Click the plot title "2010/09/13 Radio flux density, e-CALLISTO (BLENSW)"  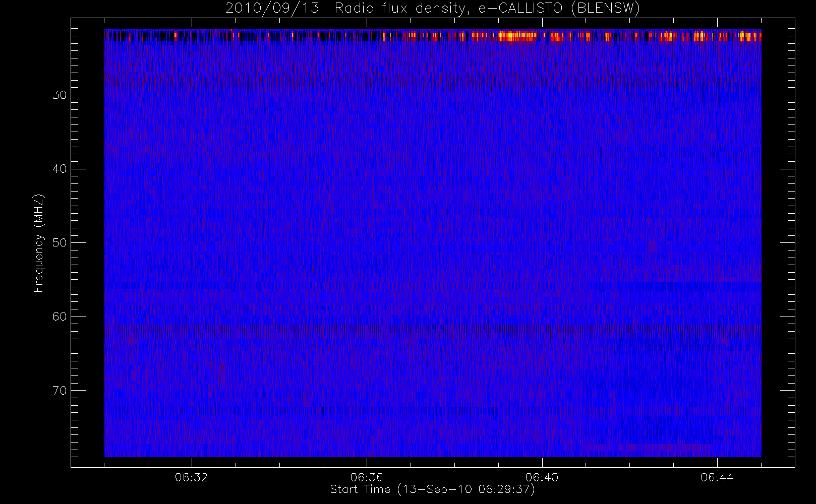[433, 9]
